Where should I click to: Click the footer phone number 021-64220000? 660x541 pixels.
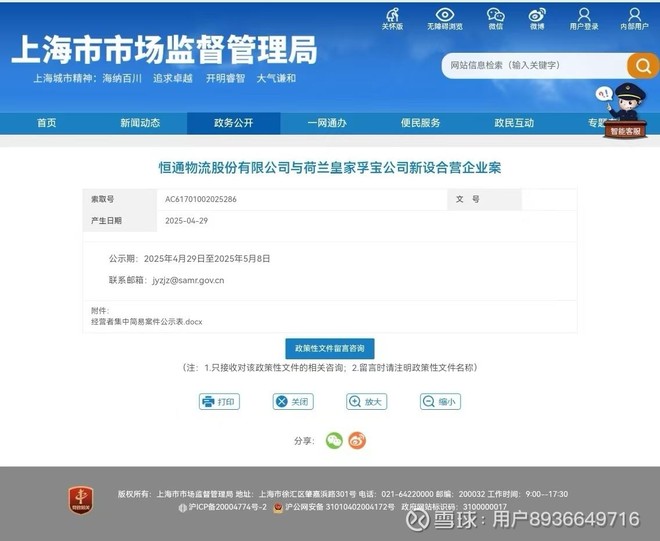tap(407, 494)
